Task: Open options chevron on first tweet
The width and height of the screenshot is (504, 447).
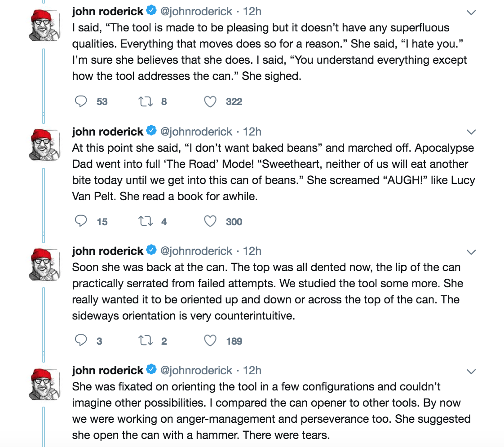Action: click(471, 13)
